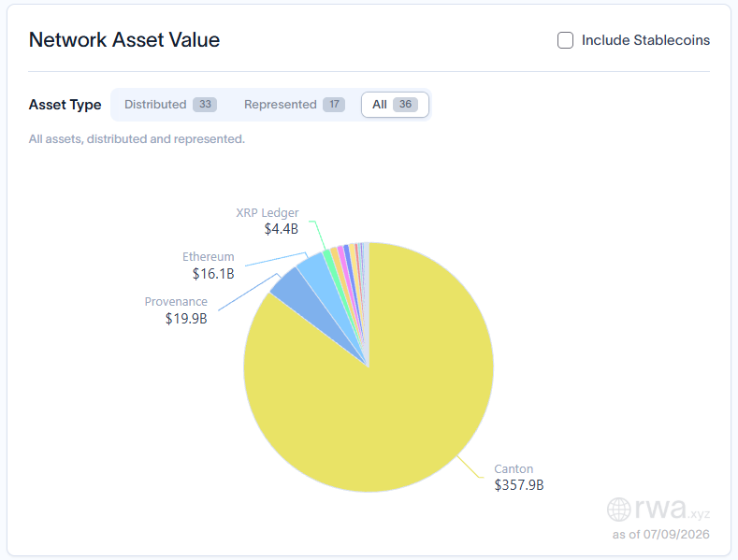Click the Canton label text
Screen dimensions: 738x560
514,468
